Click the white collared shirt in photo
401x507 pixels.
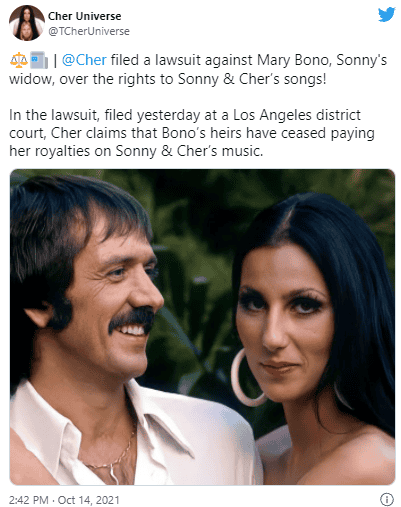tap(133, 440)
